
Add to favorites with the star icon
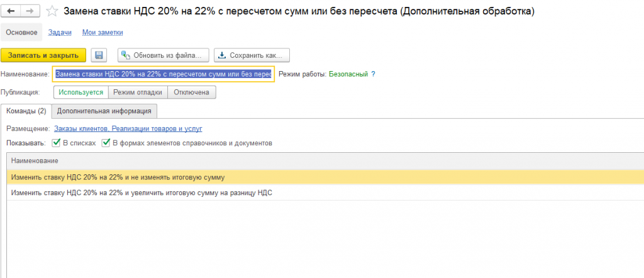[x=53, y=11]
